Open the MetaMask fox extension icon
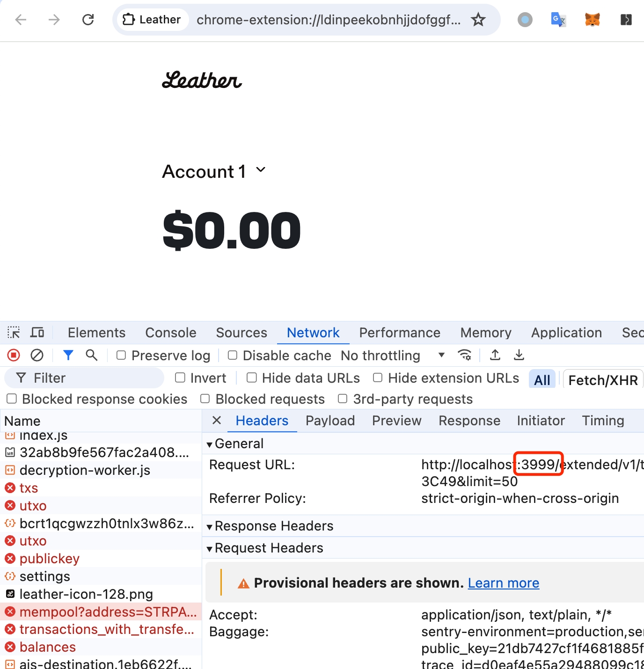 [x=592, y=20]
